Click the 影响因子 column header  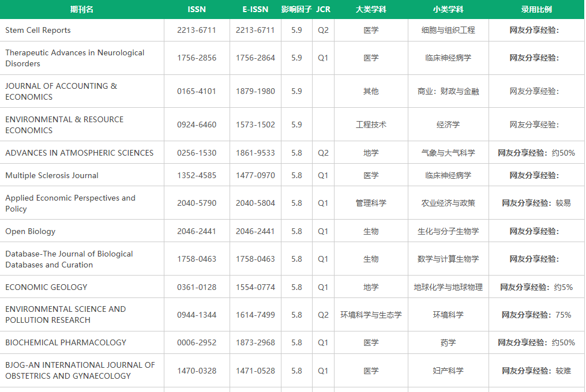pyautogui.click(x=296, y=9)
